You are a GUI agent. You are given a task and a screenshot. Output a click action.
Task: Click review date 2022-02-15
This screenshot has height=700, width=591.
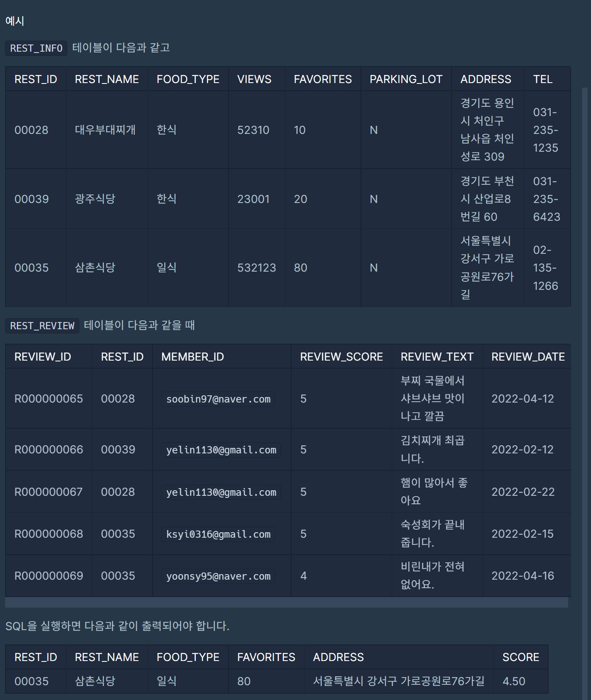point(522,534)
